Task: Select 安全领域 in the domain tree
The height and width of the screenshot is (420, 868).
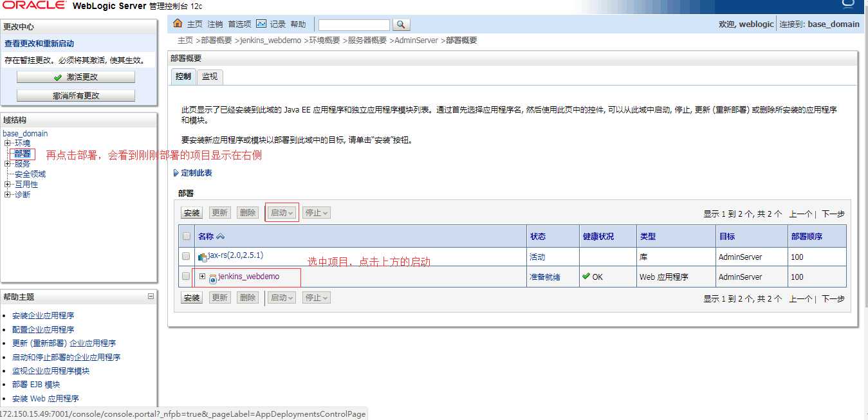Action: (30, 174)
